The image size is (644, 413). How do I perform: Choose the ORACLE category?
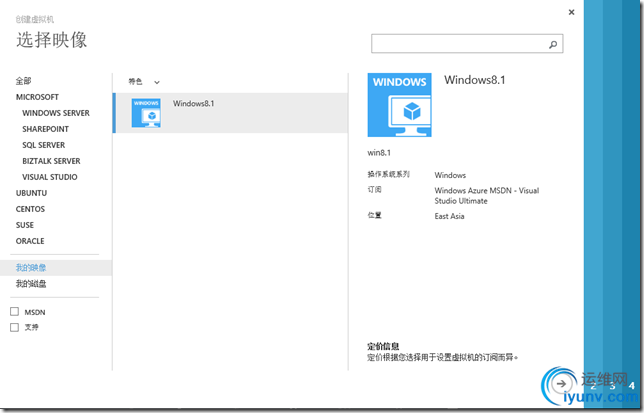pyautogui.click(x=30, y=241)
